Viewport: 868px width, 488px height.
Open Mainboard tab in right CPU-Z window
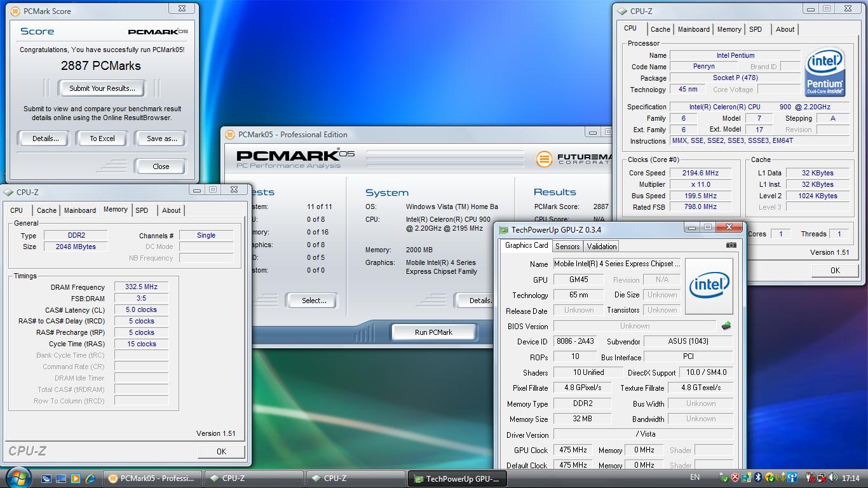pos(693,29)
